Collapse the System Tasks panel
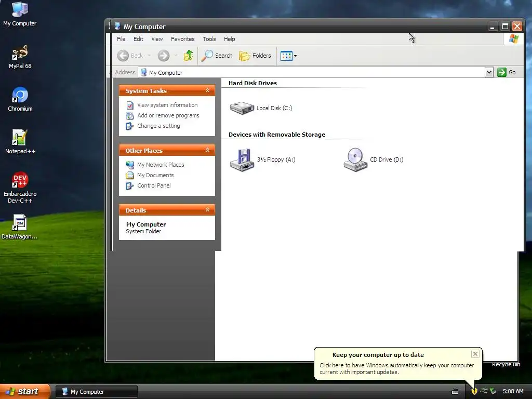The image size is (532, 399). 207,90
